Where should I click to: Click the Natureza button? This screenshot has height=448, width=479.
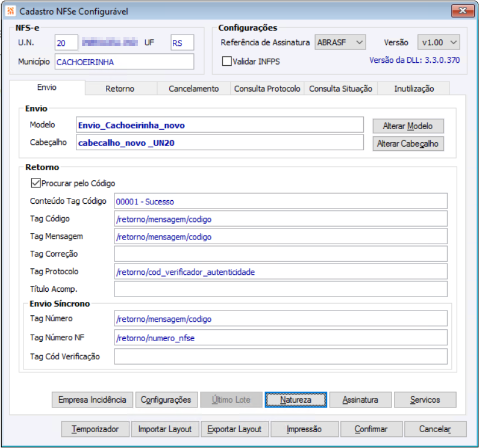pos(296,400)
